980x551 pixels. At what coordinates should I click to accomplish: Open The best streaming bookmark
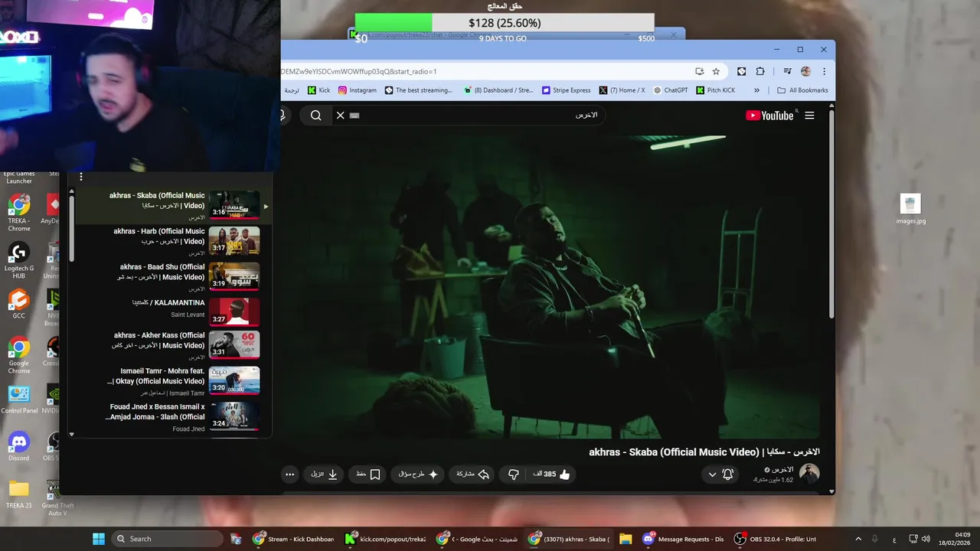pyautogui.click(x=419, y=90)
